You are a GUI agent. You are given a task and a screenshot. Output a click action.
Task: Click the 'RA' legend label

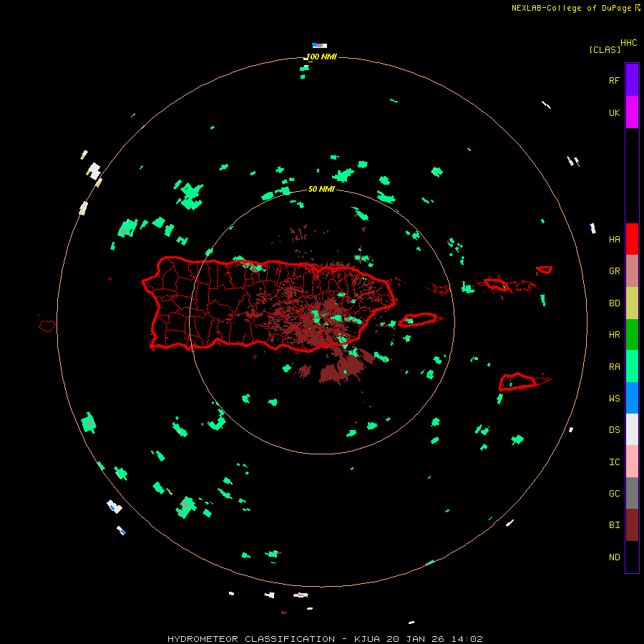pos(614,367)
